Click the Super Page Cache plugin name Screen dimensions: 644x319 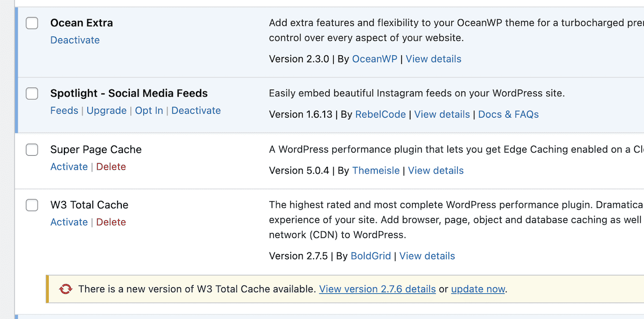(96, 150)
